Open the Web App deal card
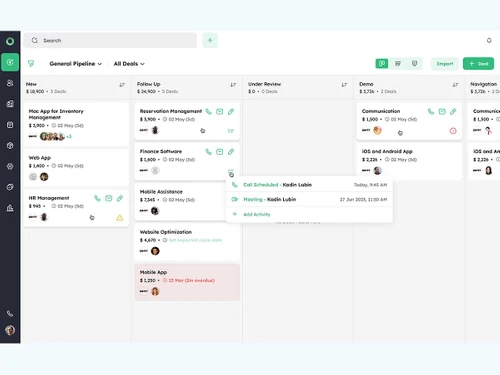This screenshot has width=500, height=375. pyautogui.click(x=76, y=167)
